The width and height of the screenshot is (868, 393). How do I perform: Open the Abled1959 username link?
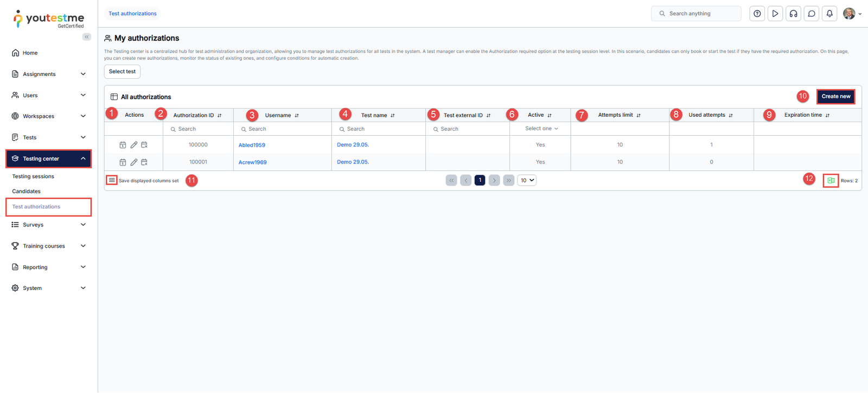(x=252, y=145)
